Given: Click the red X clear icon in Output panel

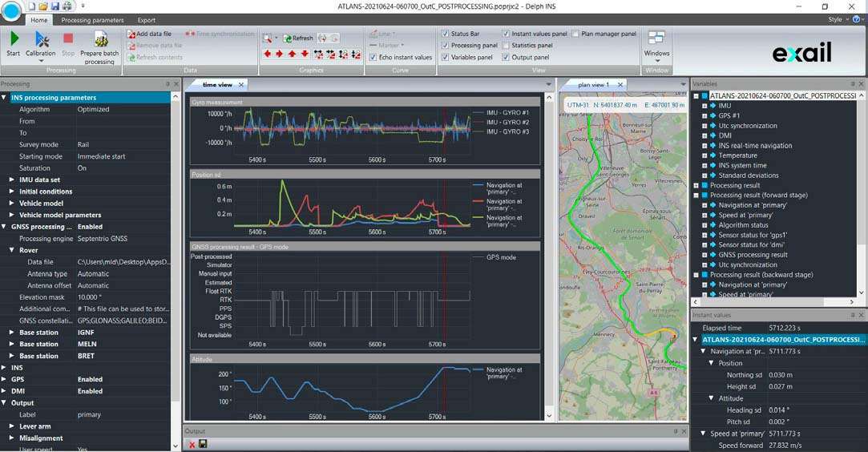Looking at the screenshot, I should 192,444.
